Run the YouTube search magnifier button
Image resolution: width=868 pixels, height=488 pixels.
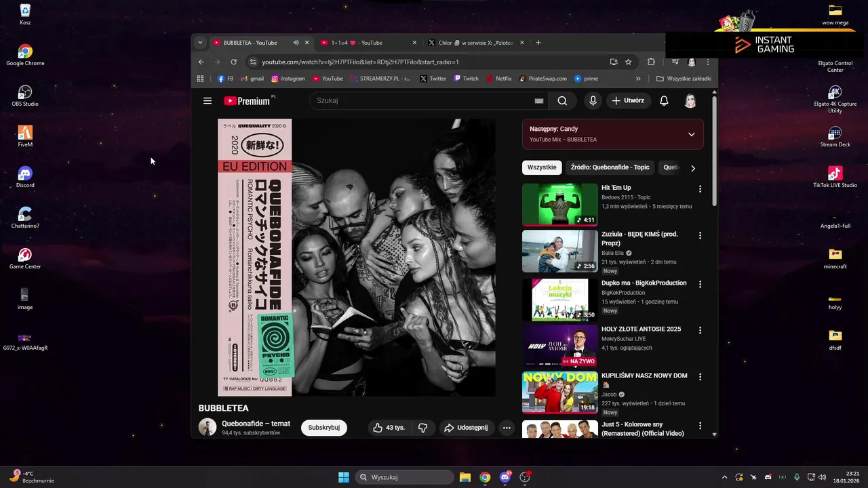[x=562, y=101]
